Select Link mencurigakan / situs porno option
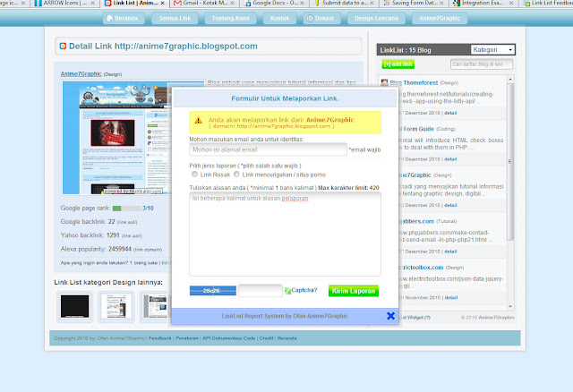The width and height of the screenshot is (573, 392). [236, 175]
